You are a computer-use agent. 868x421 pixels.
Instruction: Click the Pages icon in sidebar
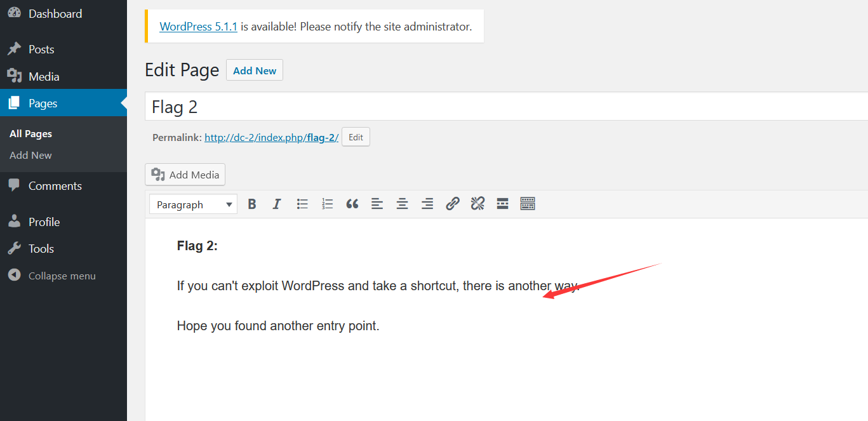click(14, 103)
